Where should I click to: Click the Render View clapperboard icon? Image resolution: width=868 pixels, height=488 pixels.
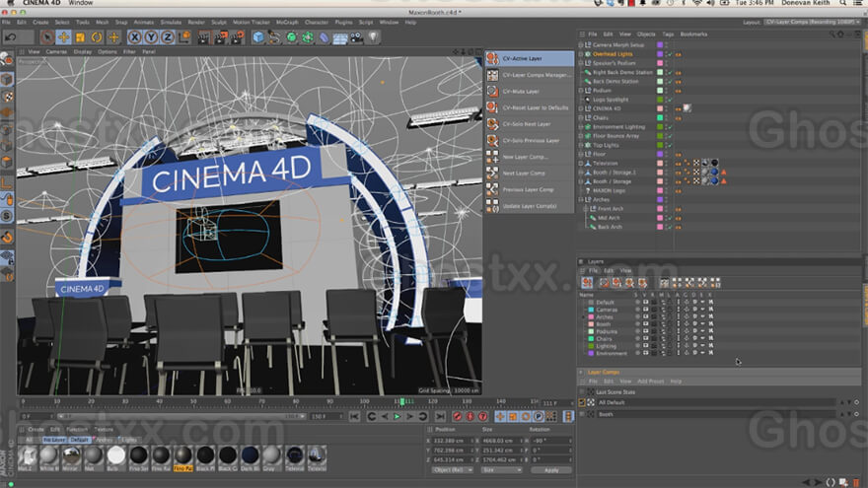[204, 37]
